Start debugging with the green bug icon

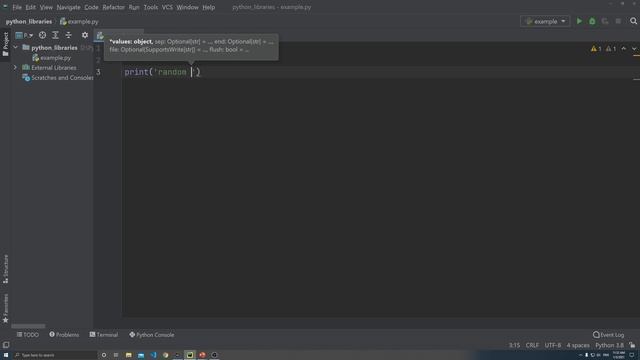tap(592, 21)
